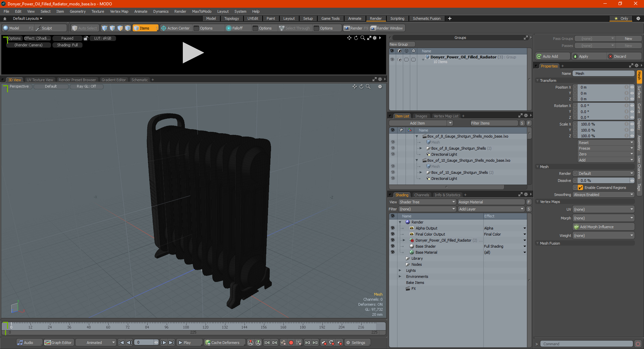
Task: Click 3D viewport rotate icon
Action: [x=361, y=87]
